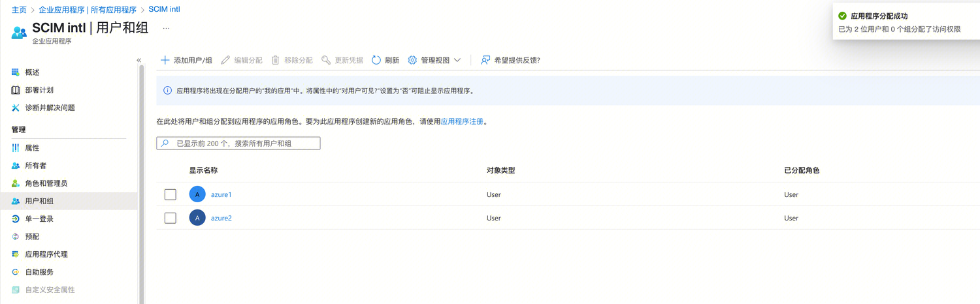Screen dimensions: 980x304
Task: Open the 应用程序代理 menu item label
Action: tap(46, 254)
